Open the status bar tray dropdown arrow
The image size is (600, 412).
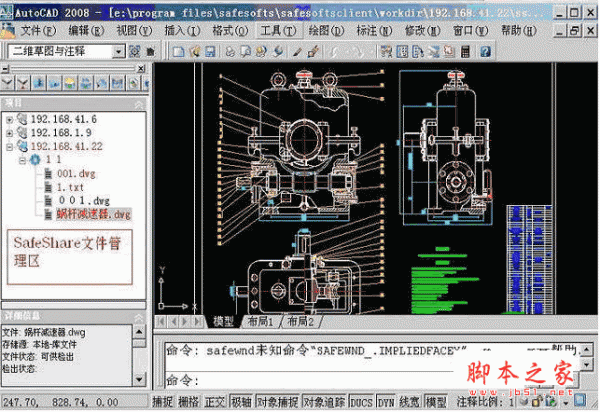566,402
